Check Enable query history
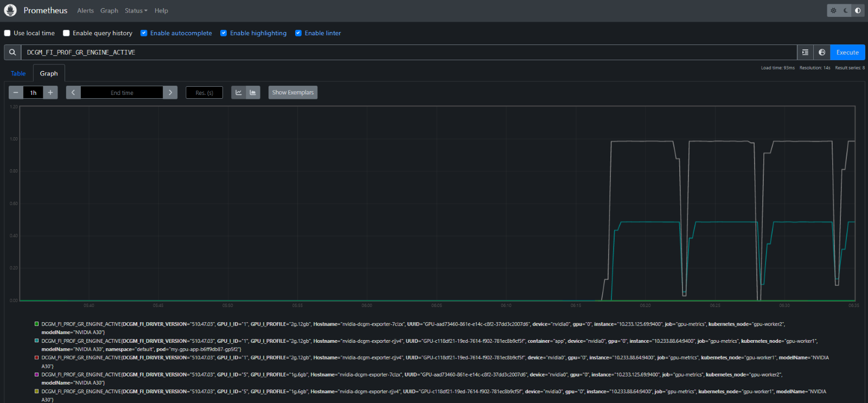The image size is (868, 403). tap(66, 33)
